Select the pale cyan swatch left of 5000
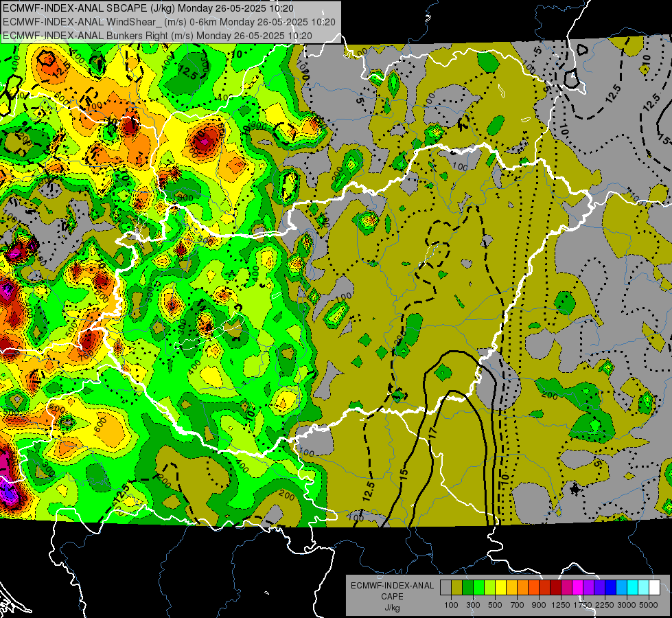This screenshot has height=618, width=672. (643, 588)
